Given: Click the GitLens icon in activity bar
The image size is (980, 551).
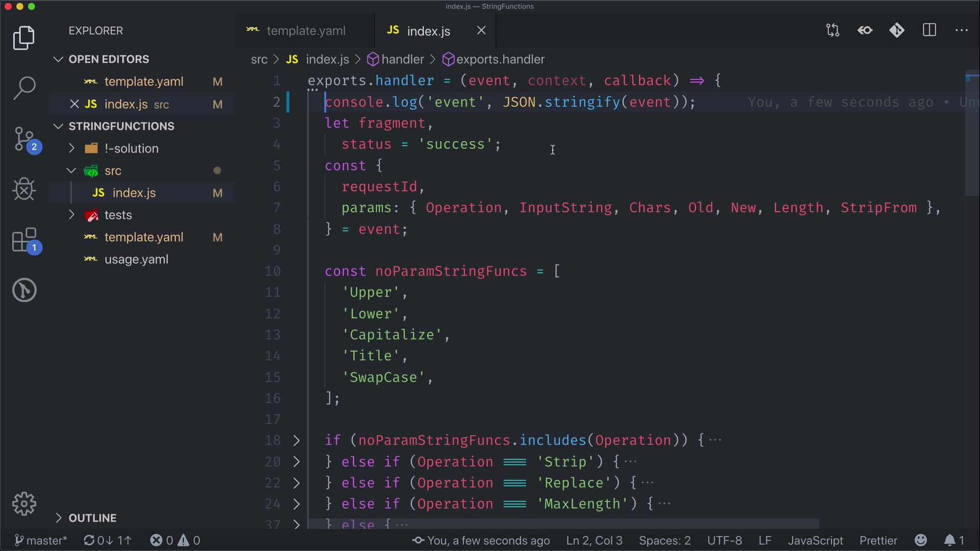Looking at the screenshot, I should click(24, 290).
